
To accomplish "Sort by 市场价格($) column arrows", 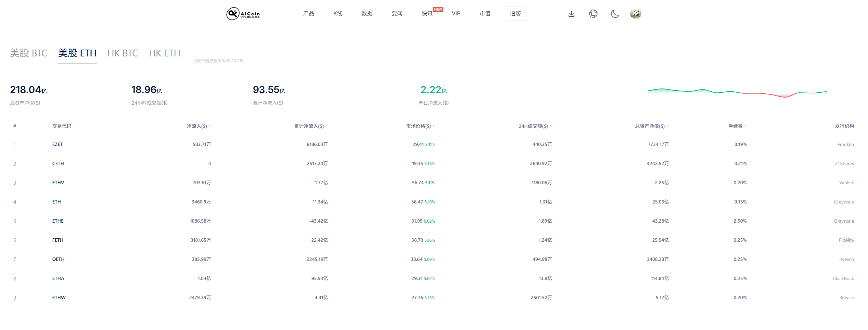I will [x=434, y=127].
